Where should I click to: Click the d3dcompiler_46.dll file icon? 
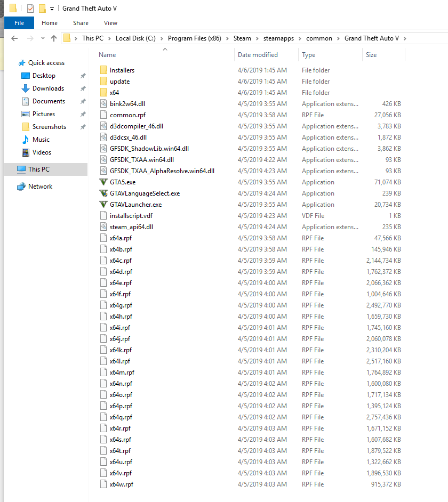point(103,126)
